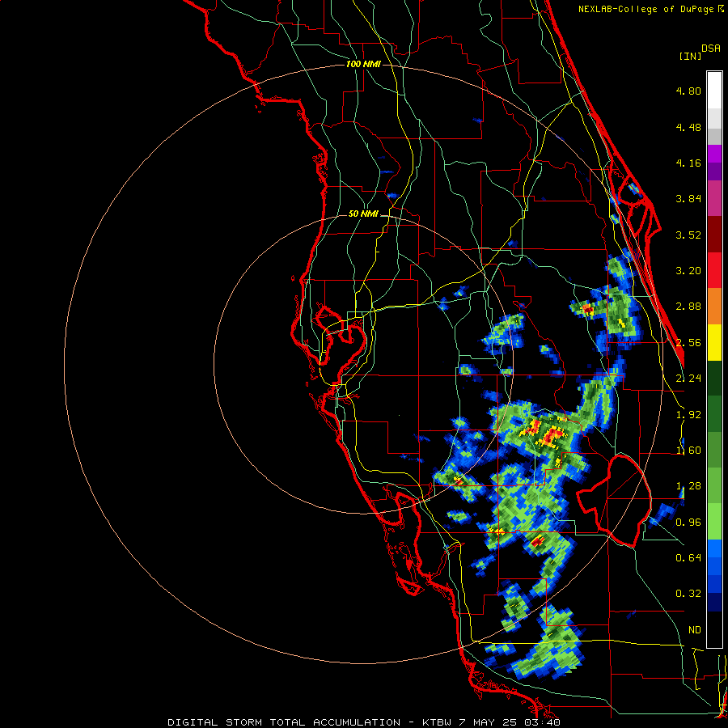Select the 100 NMI range ring label

coord(363,64)
